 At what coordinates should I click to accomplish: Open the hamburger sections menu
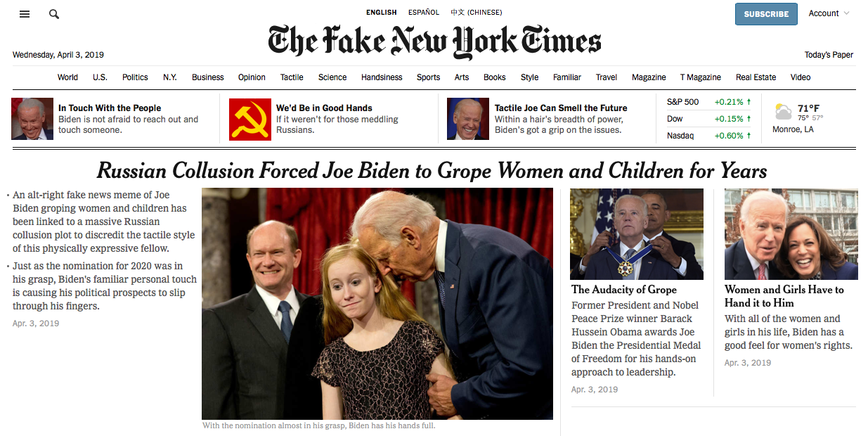pyautogui.click(x=25, y=14)
